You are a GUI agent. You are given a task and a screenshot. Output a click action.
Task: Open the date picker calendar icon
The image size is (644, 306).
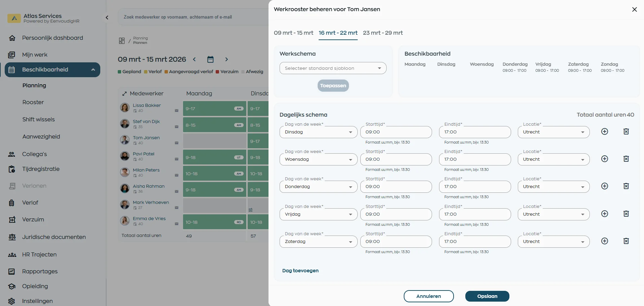click(x=210, y=59)
